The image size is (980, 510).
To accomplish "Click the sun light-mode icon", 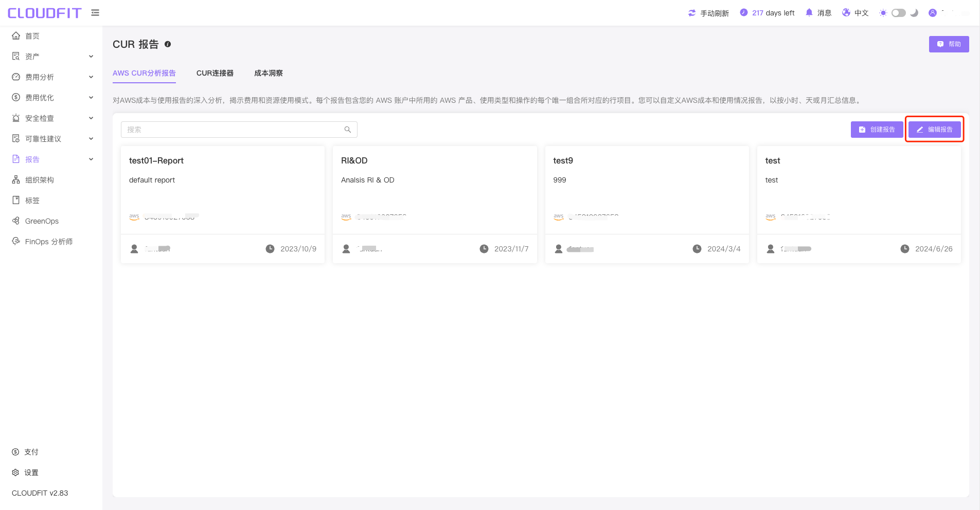I will (883, 13).
